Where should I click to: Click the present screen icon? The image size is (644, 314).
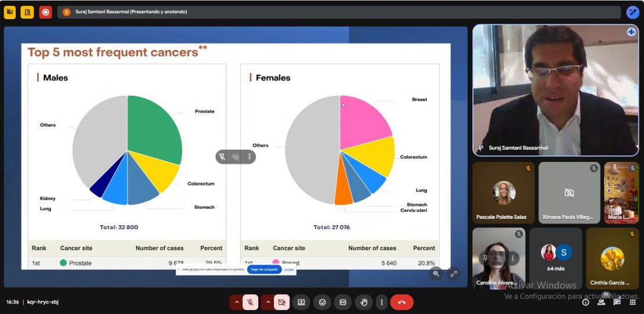(x=301, y=302)
